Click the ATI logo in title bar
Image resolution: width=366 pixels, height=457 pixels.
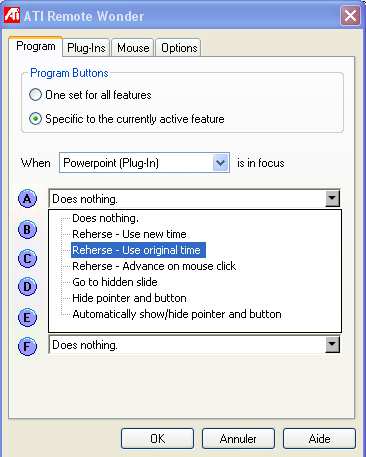12,16
